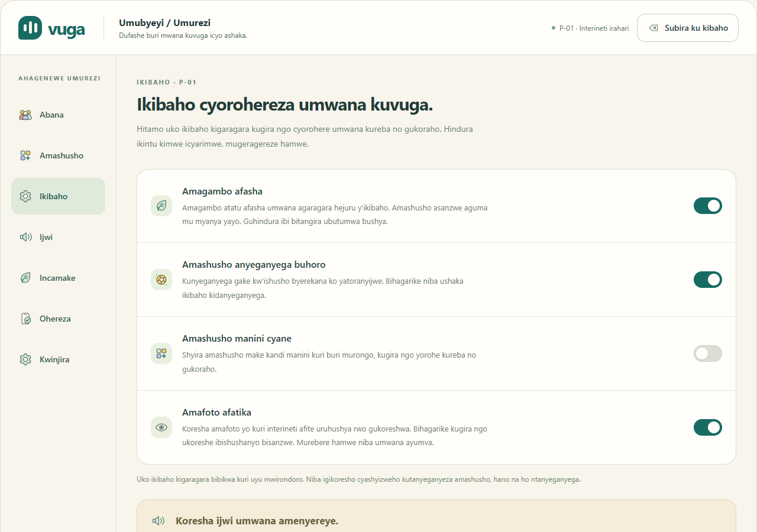Click the wheel icon beside Amashusho anyeganyega buhoro
The width and height of the screenshot is (757, 532).
click(x=161, y=280)
